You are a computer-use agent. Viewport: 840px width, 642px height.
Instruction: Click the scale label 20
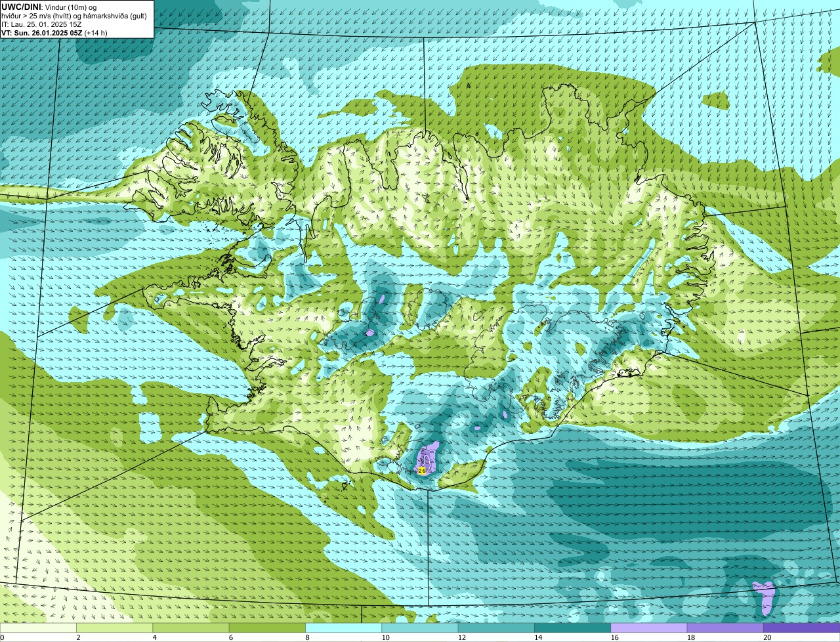tap(767, 637)
